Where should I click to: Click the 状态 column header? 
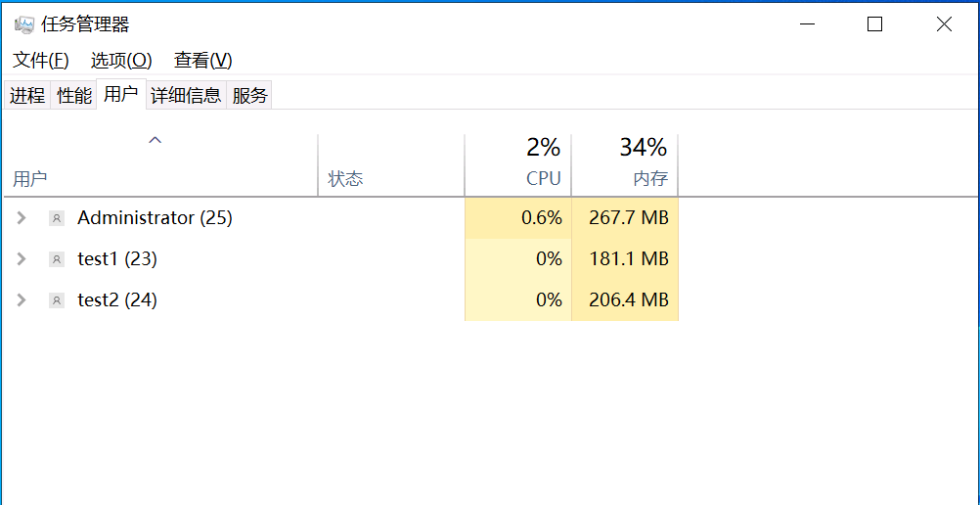pos(345,179)
